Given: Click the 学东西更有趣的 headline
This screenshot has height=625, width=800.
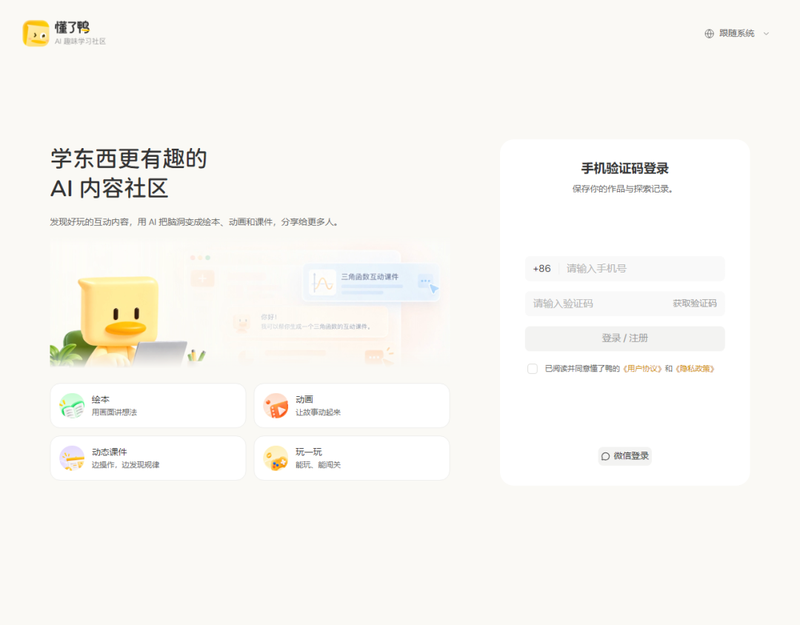Looking at the screenshot, I should pyautogui.click(x=129, y=159).
